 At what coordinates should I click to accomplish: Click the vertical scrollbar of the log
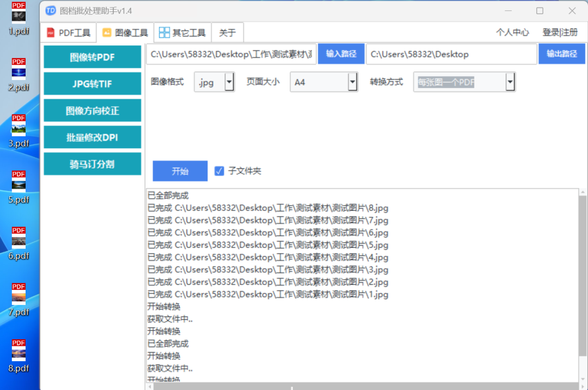(x=583, y=276)
